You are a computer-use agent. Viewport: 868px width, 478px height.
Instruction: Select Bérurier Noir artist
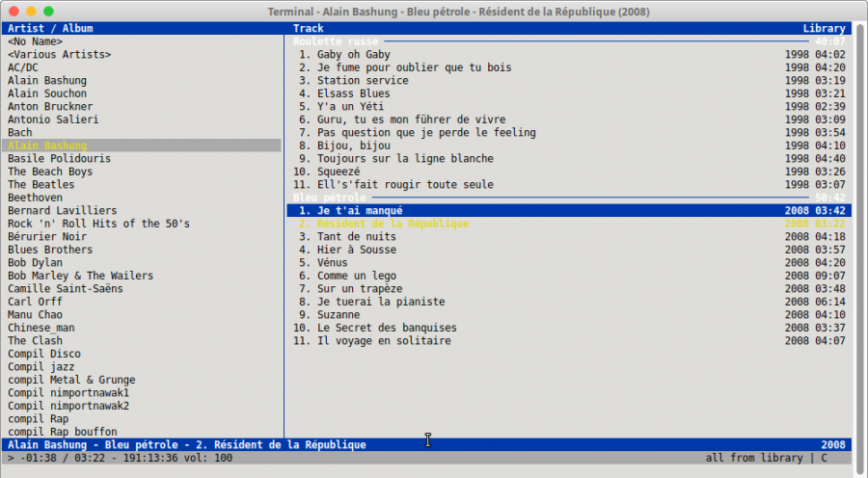pos(47,237)
